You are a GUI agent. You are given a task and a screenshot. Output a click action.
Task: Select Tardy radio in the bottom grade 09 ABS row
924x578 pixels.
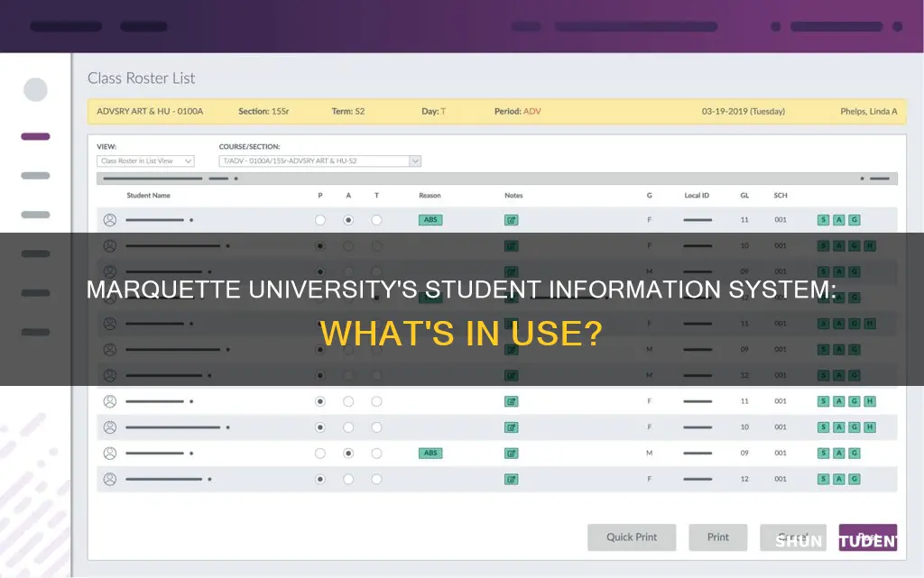(x=376, y=454)
